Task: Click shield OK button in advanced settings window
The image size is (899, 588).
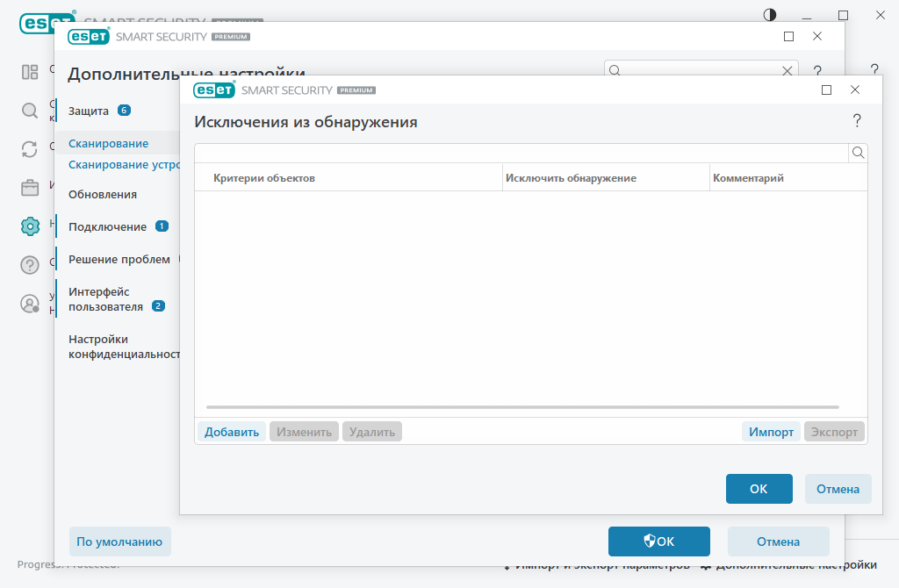Action: pyautogui.click(x=658, y=541)
